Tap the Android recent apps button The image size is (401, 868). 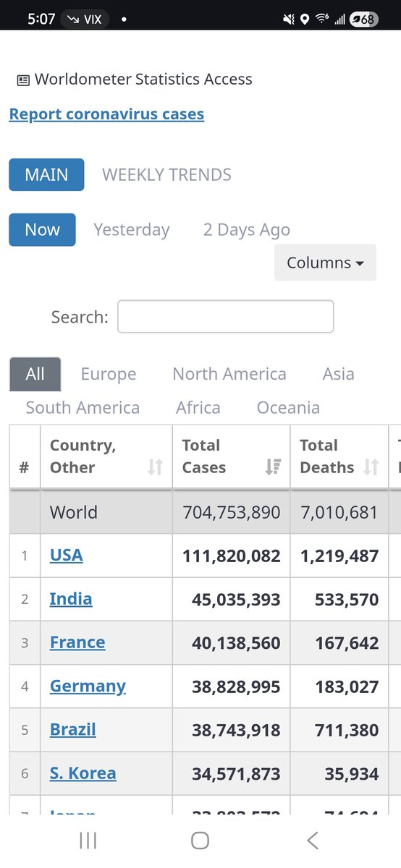pos(88,840)
